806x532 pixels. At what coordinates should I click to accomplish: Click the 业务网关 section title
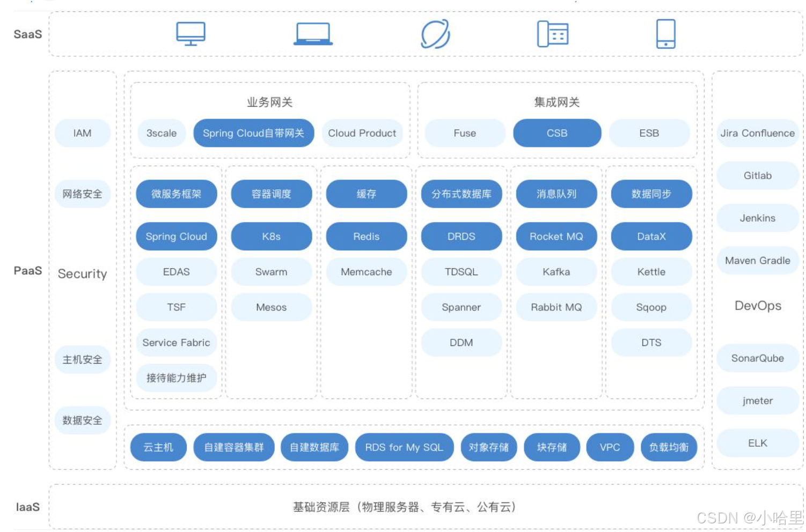(x=270, y=102)
